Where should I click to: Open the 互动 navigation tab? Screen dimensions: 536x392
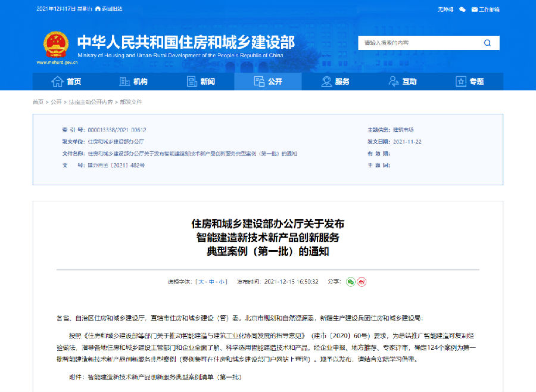[x=403, y=82]
